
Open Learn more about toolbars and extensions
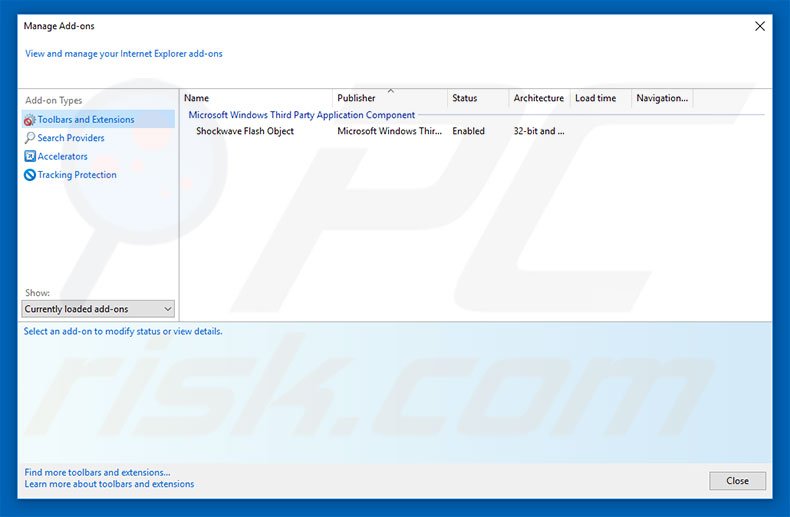click(109, 484)
